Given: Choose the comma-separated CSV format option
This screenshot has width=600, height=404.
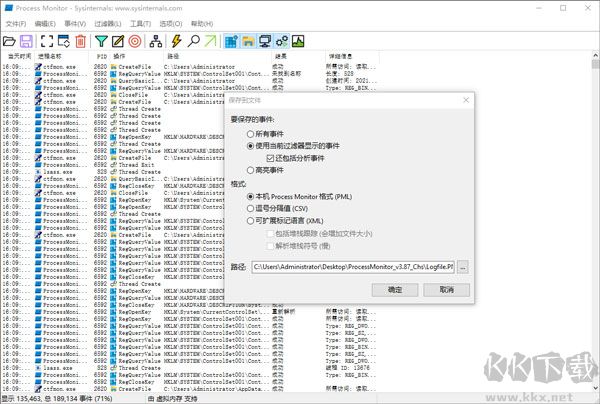Looking at the screenshot, I should [250, 209].
